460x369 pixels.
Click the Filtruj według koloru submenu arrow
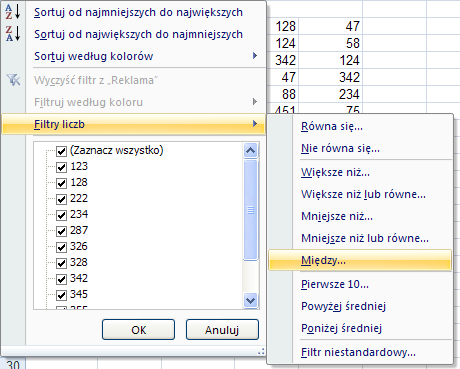pyautogui.click(x=255, y=102)
